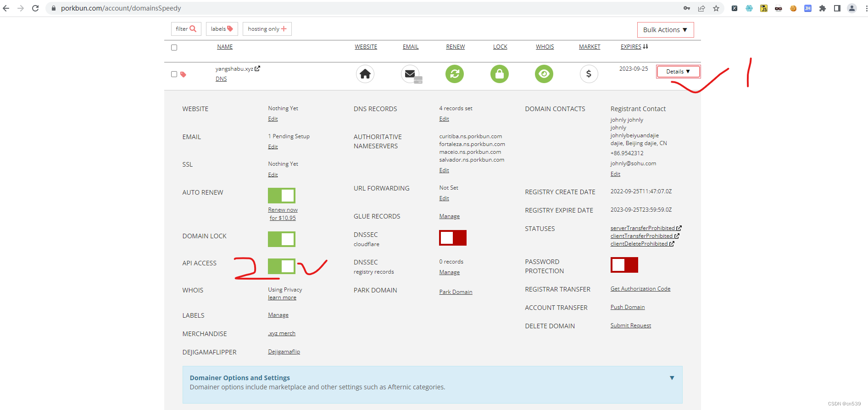Edit URL forwarding Not Set

pos(444,198)
